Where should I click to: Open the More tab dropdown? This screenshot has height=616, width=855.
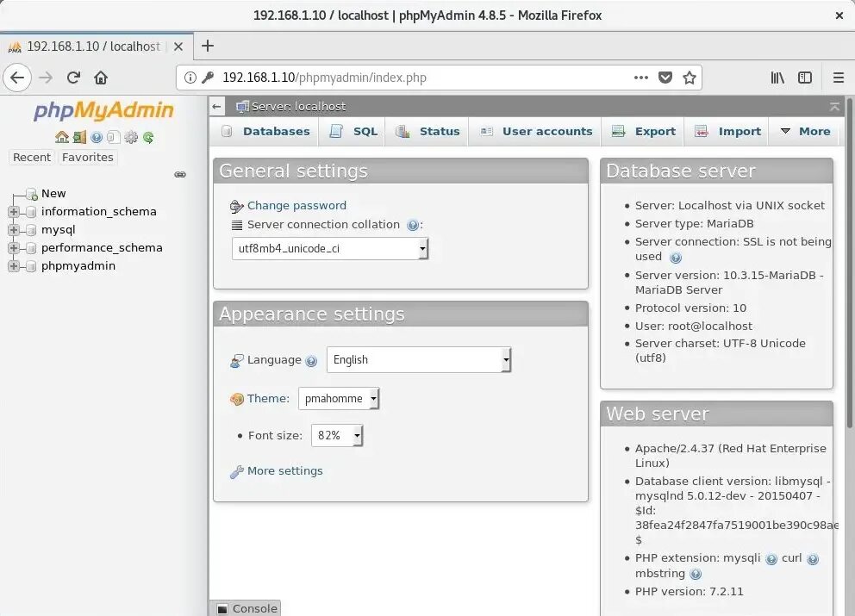(805, 131)
